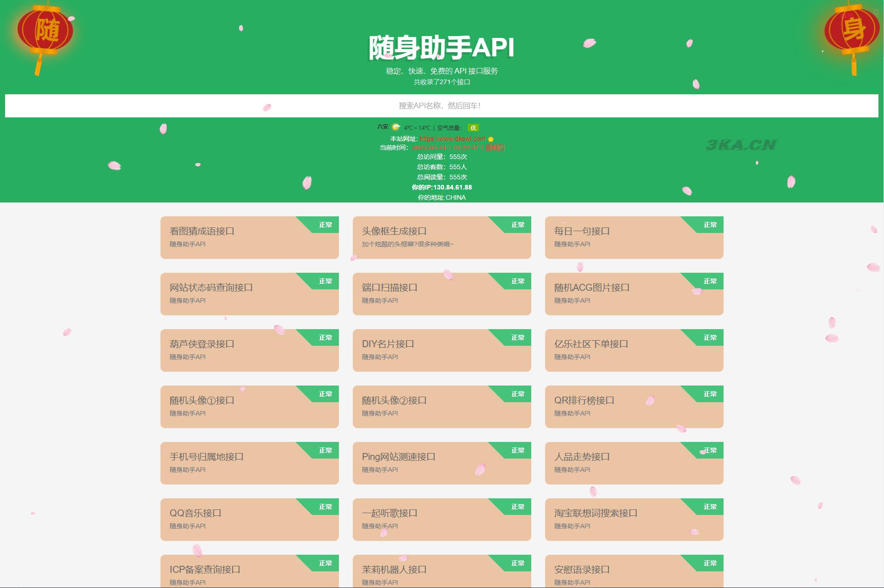Screen dimensions: 884x588
Task: Open the 头像框生成接口 card
Action: tap(442, 238)
